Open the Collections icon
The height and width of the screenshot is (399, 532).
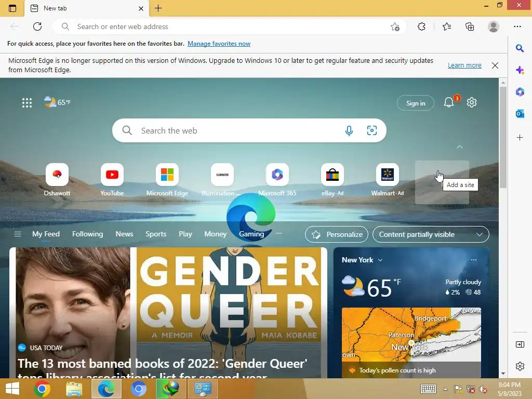coord(470,26)
